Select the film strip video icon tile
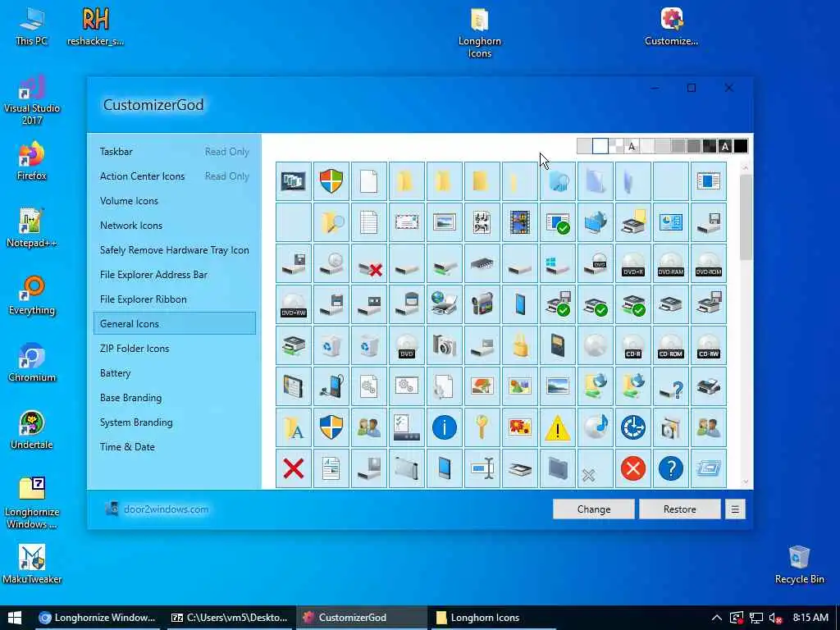The height and width of the screenshot is (630, 840). [x=519, y=222]
